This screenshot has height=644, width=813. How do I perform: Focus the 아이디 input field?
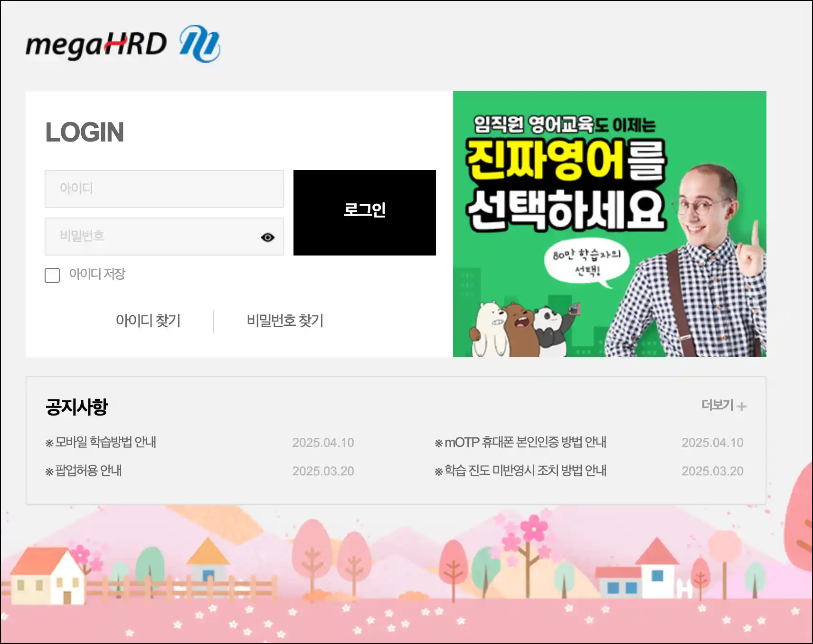pos(164,189)
